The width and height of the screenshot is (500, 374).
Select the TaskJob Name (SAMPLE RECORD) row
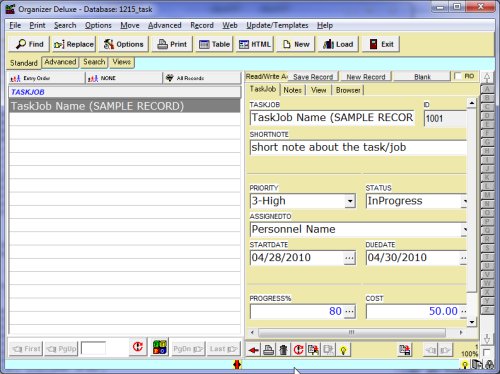point(124,106)
